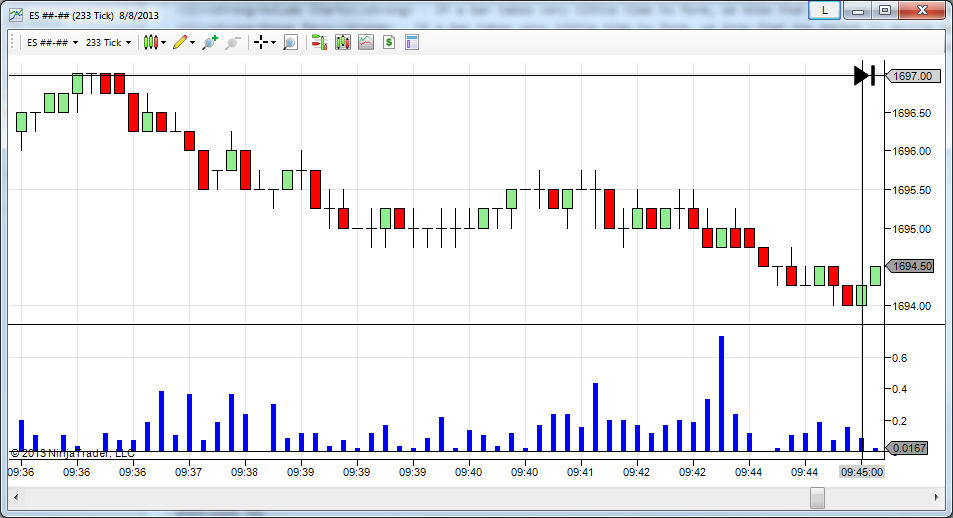Select the crosshair cursor tool
The width and height of the screenshot is (953, 518).
[x=261, y=43]
